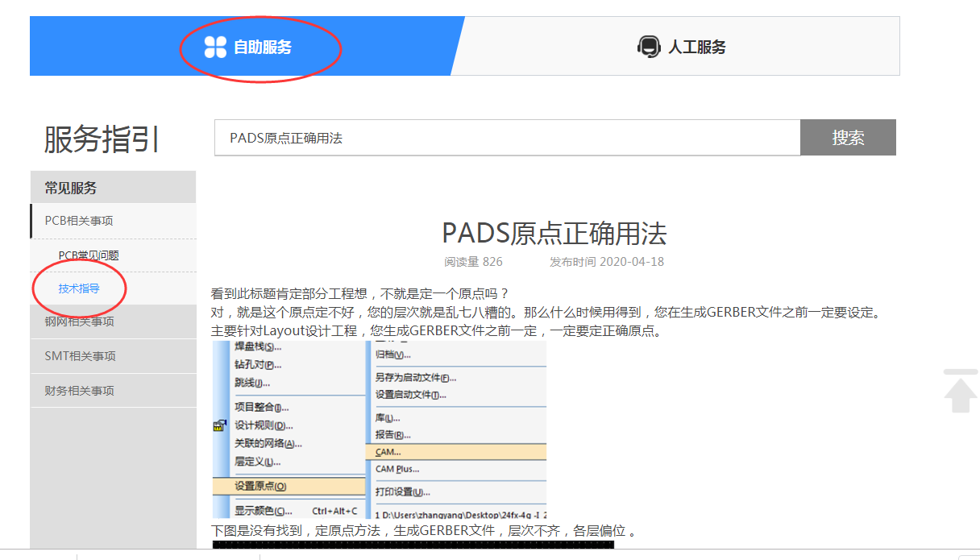Select the 技术指导 sidebar link
Screen dimensions: 980x560
point(79,288)
